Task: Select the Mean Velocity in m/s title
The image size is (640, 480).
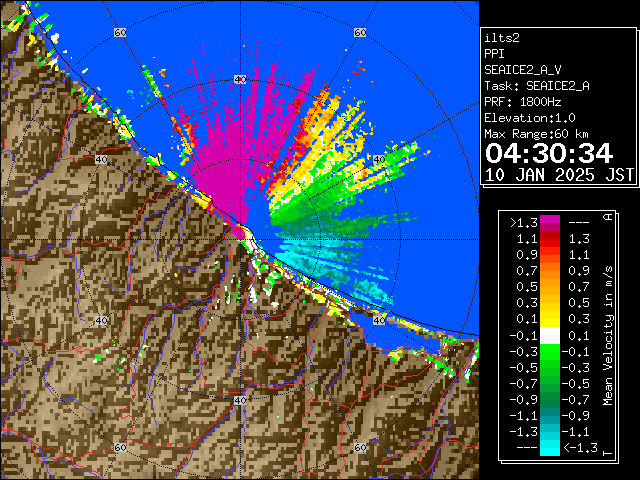Action: pyautogui.click(x=608, y=336)
